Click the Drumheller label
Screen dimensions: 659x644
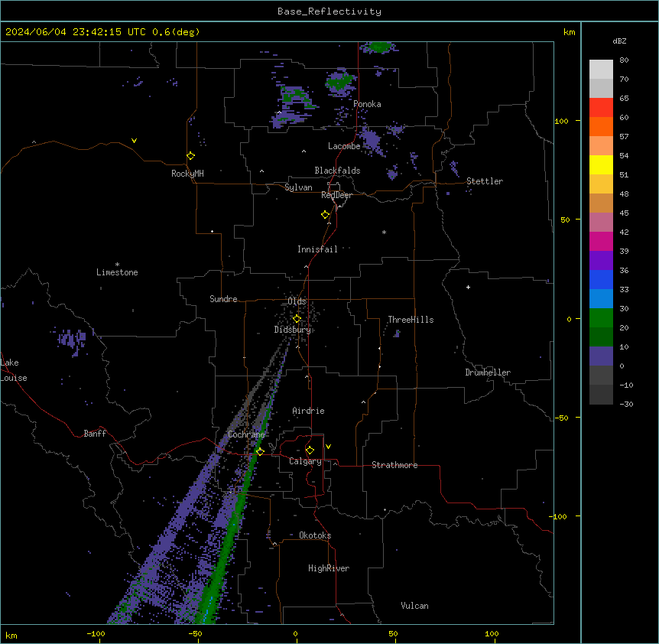(488, 372)
